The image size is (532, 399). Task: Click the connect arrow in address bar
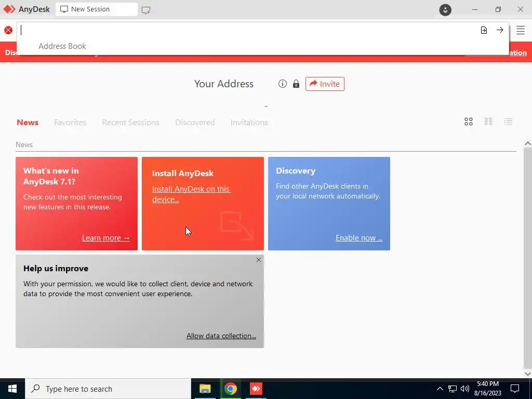pos(500,30)
